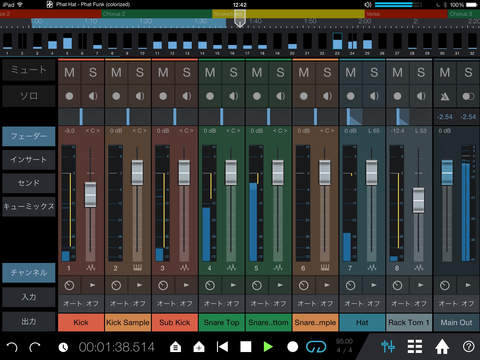Open automation mode dropdown for Rack Tom 1

(409, 304)
